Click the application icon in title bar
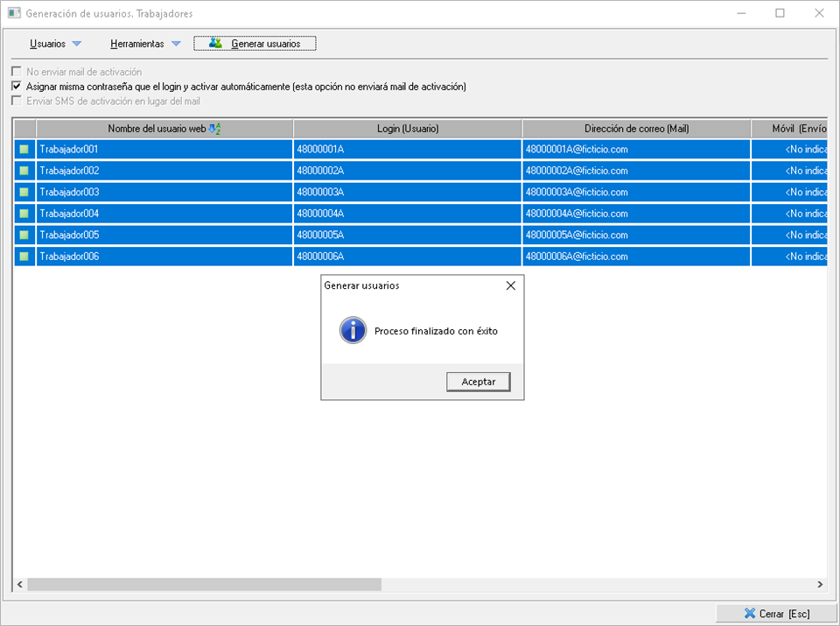The width and height of the screenshot is (840, 626). (14, 14)
